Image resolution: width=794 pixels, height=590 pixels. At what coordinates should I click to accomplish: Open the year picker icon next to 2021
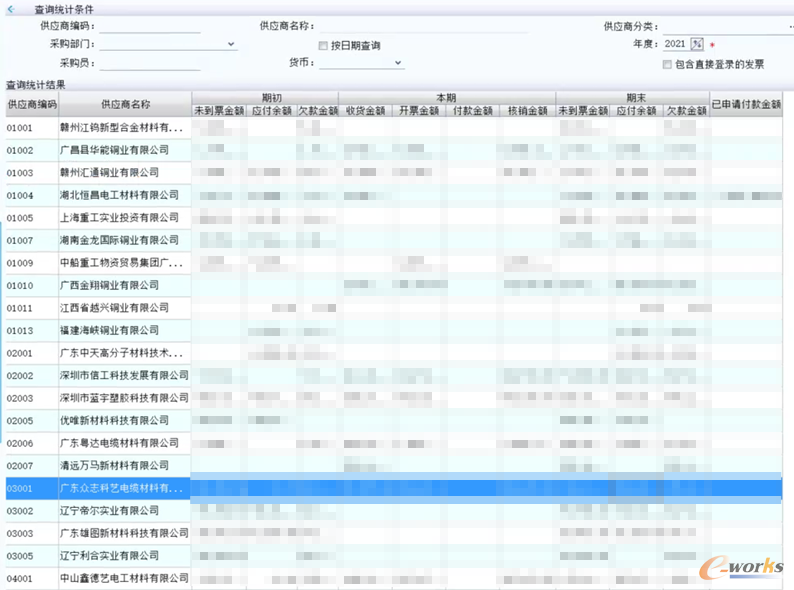[x=697, y=44]
